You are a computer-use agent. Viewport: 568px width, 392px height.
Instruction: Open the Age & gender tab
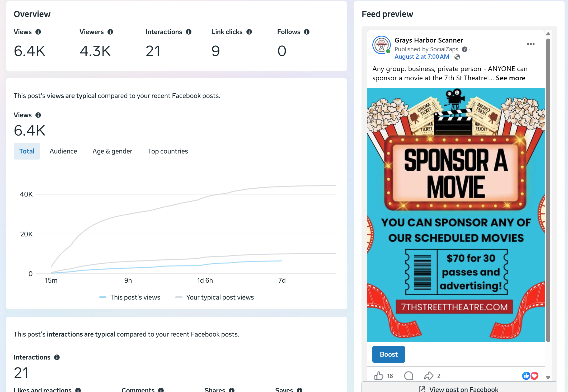click(112, 151)
